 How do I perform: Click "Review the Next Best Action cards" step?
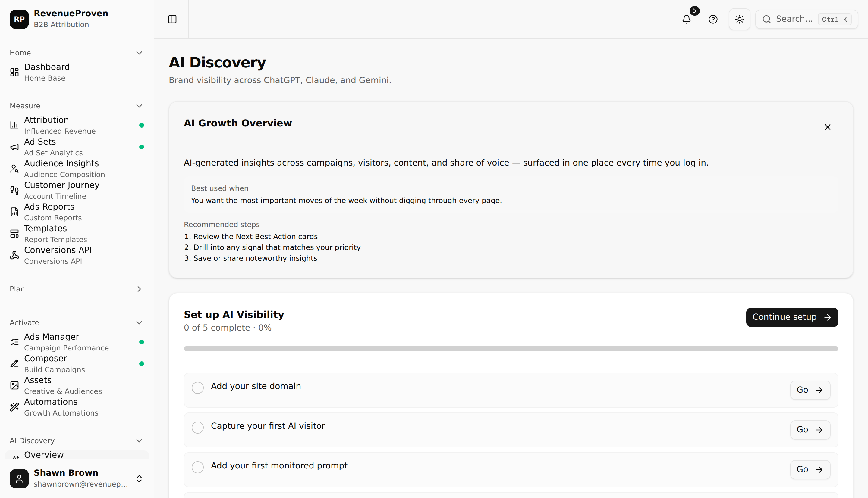click(x=255, y=236)
